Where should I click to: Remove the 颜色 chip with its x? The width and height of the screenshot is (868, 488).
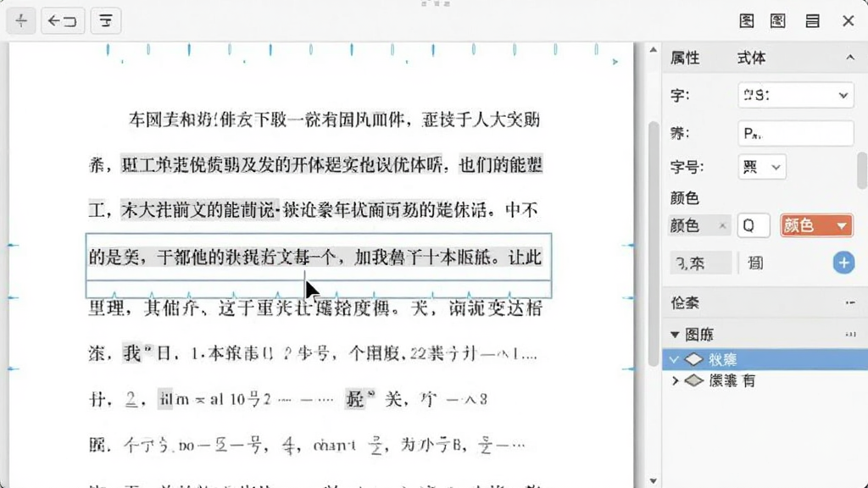(722, 225)
